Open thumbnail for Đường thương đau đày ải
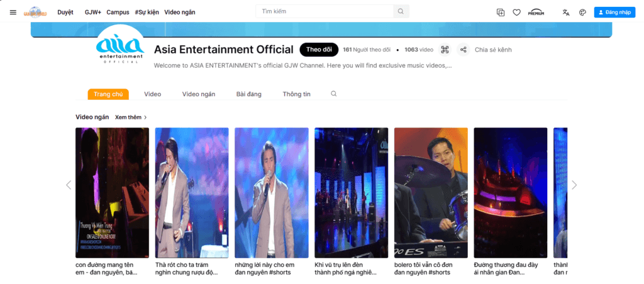644x284 pixels. pyautogui.click(x=511, y=192)
